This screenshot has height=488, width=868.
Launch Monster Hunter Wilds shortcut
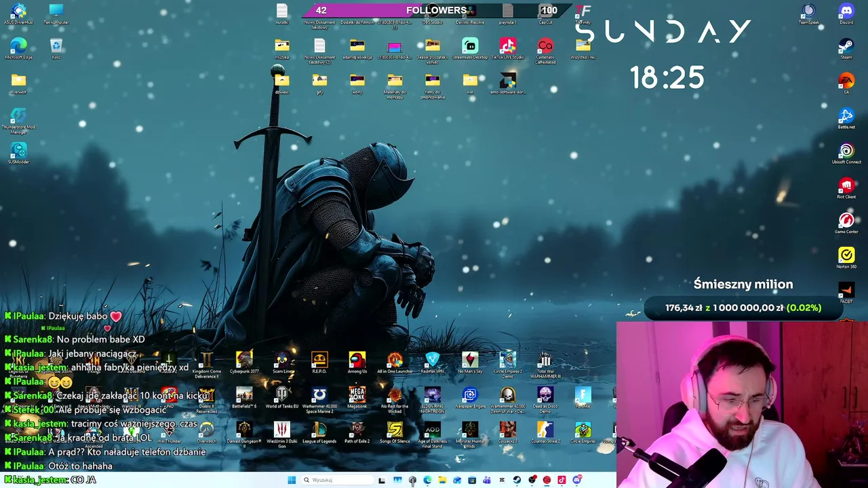470,434
